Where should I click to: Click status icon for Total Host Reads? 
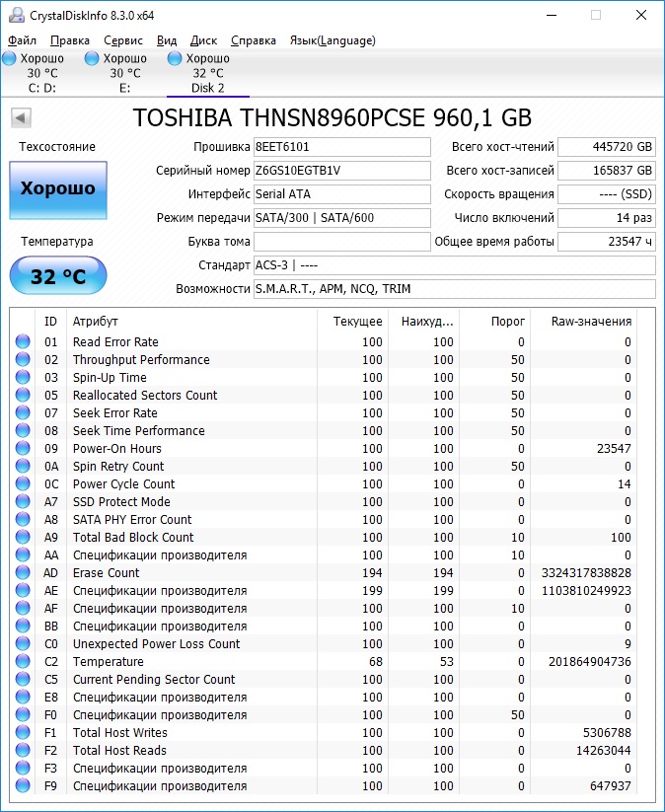point(23,750)
